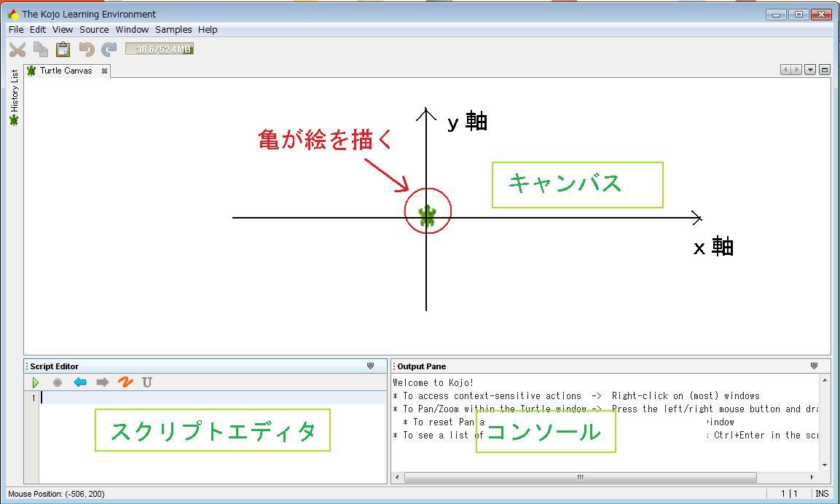Click the Cut scissors icon in toolbar
The height and width of the screenshot is (504, 840).
pyautogui.click(x=16, y=50)
